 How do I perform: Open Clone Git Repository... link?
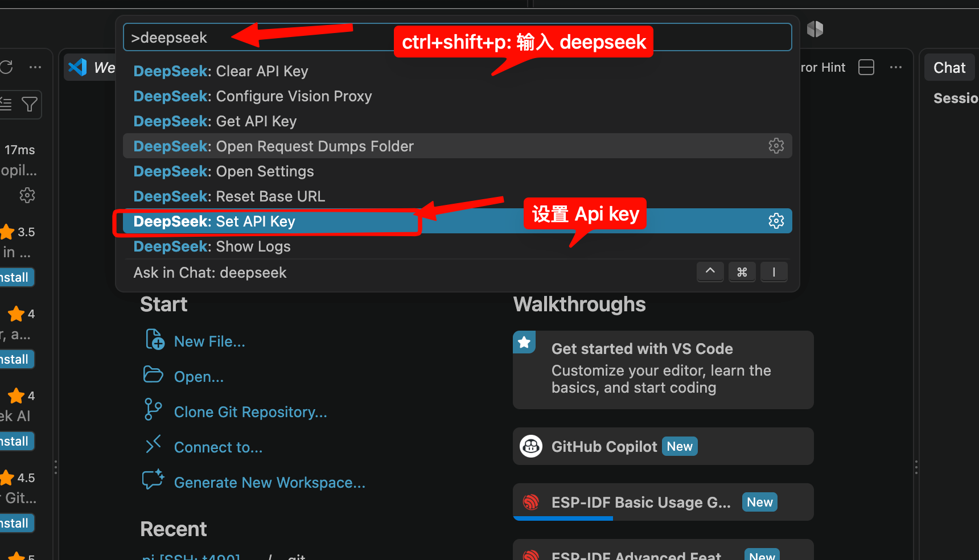[x=250, y=412]
